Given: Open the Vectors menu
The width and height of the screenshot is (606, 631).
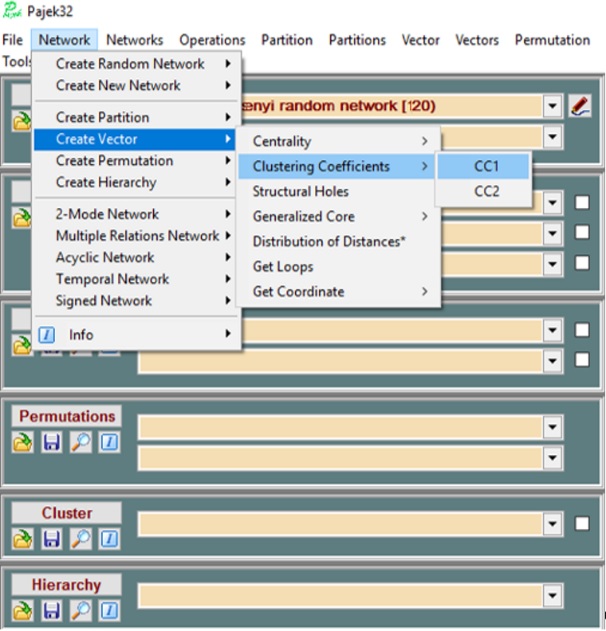Looking at the screenshot, I should (477, 40).
